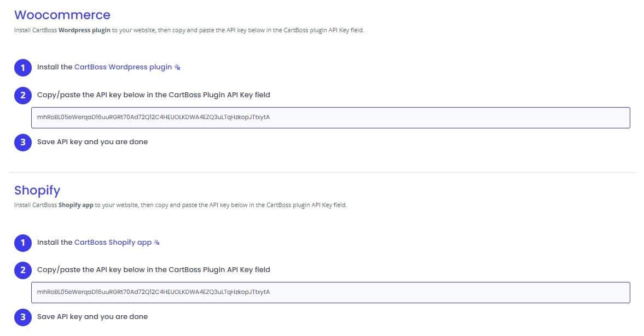The image size is (644, 336).
Task: Click the Save API key step text under Woocommerce
Action: tap(91, 142)
